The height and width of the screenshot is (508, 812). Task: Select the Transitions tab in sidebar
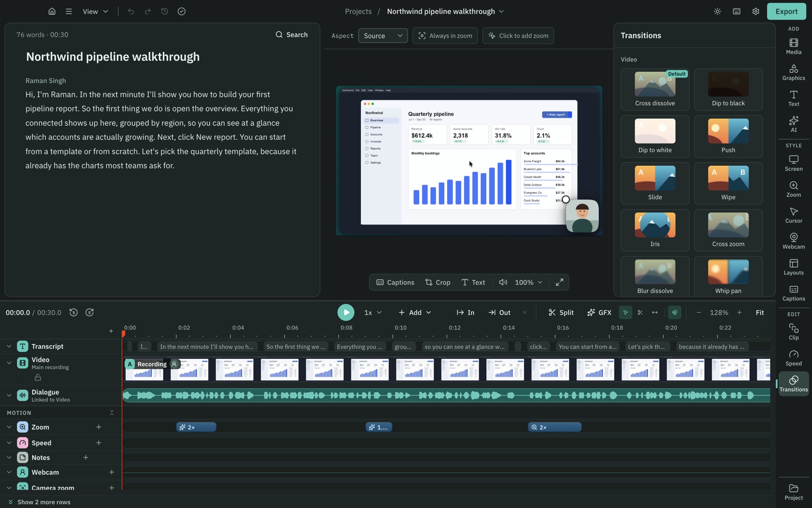794,384
